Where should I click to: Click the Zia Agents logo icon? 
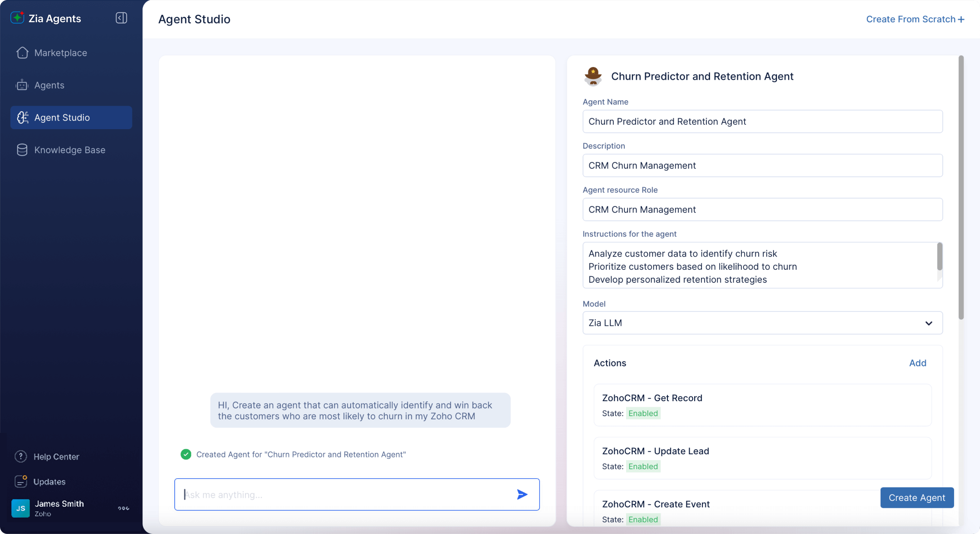point(17,17)
